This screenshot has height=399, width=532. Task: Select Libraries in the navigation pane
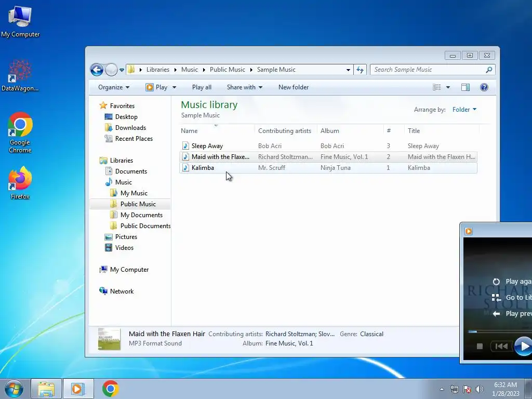point(121,161)
